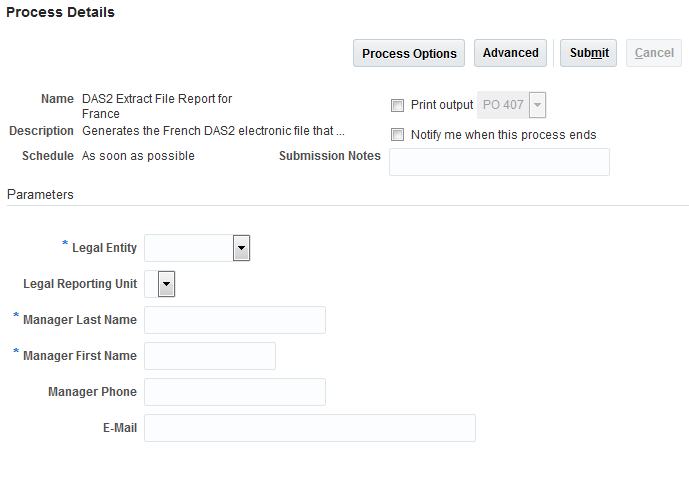Submit the process
Image resolution: width=689 pixels, height=487 pixels.
pos(589,53)
